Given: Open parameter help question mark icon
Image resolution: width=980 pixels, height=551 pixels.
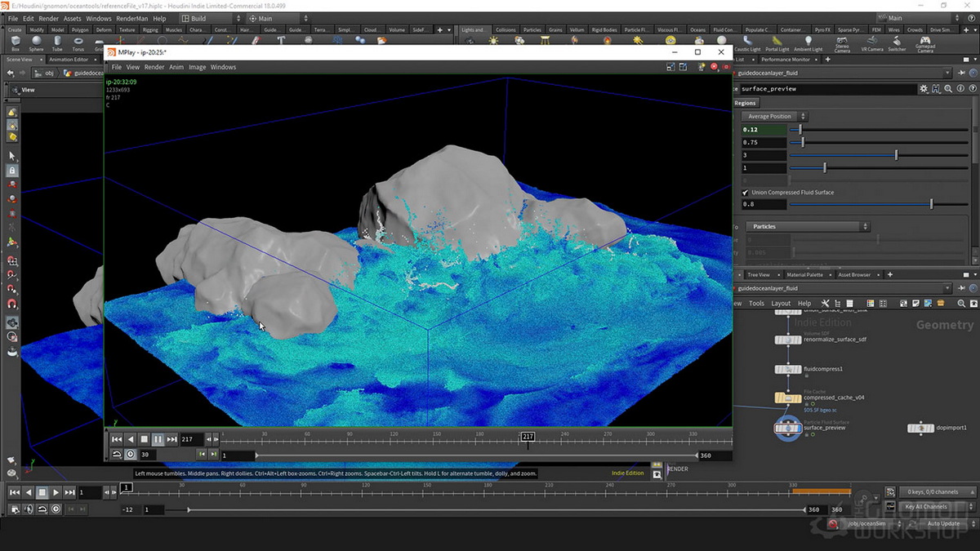Looking at the screenshot, I should (972, 88).
